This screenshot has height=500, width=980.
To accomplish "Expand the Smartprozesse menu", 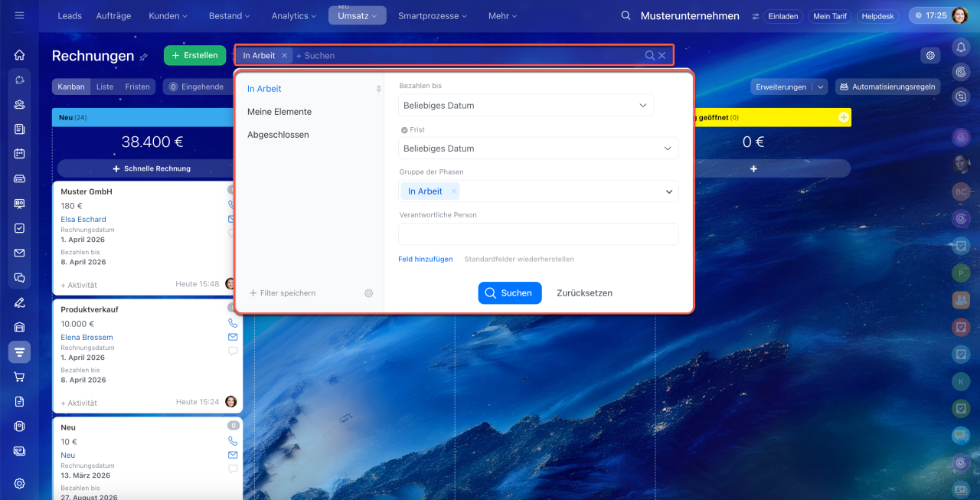I will (433, 15).
